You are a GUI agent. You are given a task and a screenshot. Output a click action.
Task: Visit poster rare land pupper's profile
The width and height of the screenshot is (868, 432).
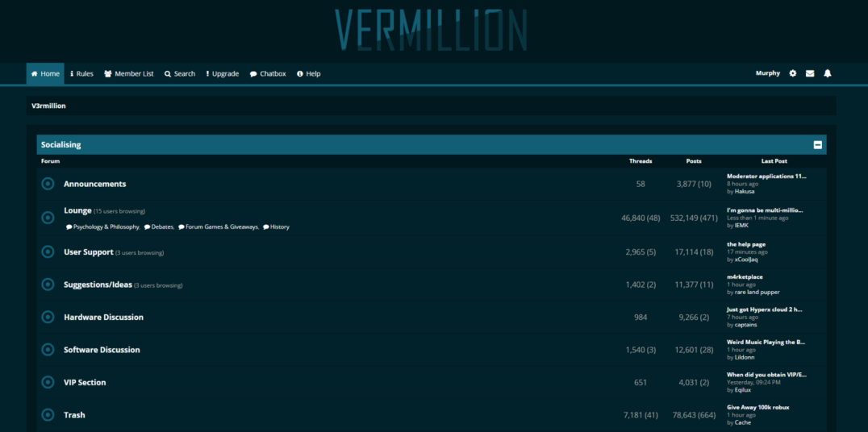[757, 292]
